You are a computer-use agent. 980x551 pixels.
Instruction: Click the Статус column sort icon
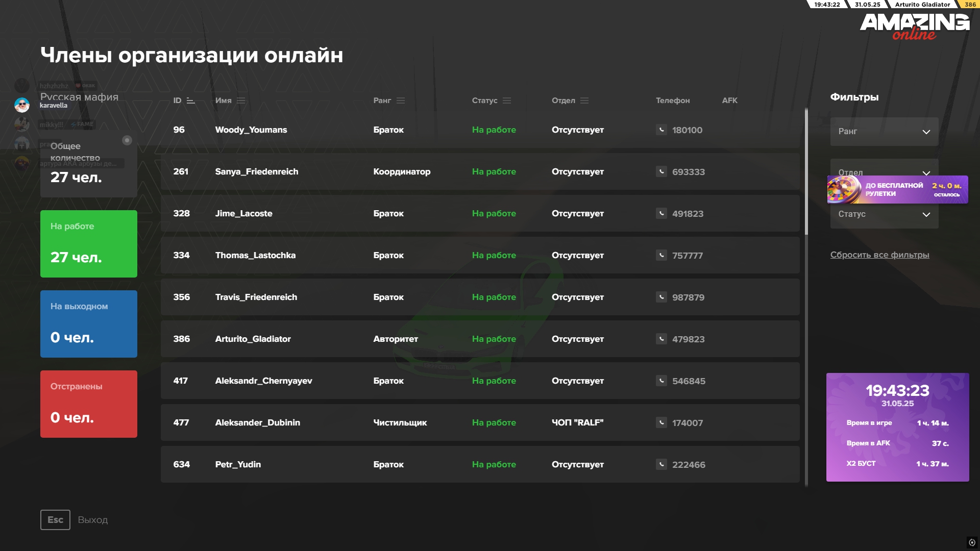(x=507, y=101)
